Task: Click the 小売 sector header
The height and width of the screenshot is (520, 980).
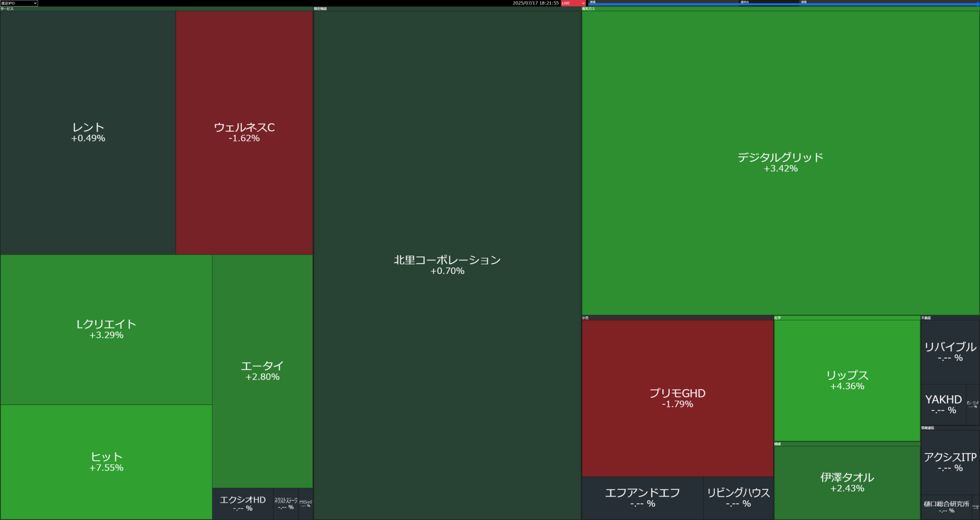Action: click(677, 318)
